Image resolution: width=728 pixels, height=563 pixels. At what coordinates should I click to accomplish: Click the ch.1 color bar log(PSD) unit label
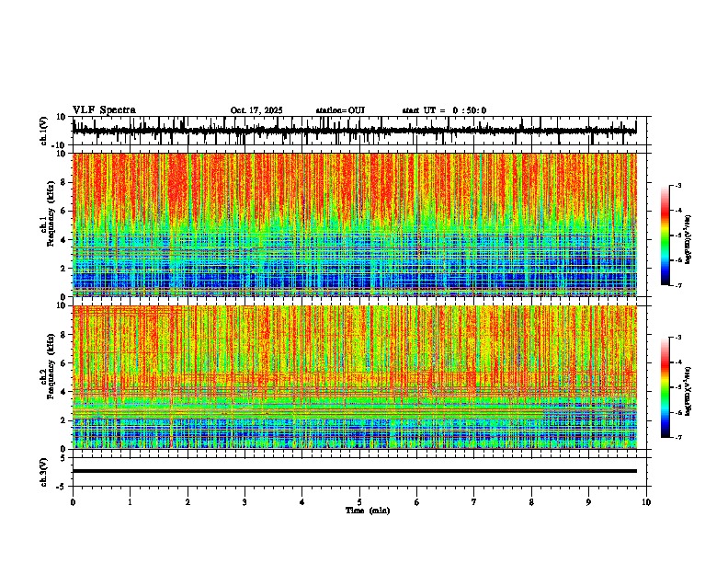tap(688, 239)
